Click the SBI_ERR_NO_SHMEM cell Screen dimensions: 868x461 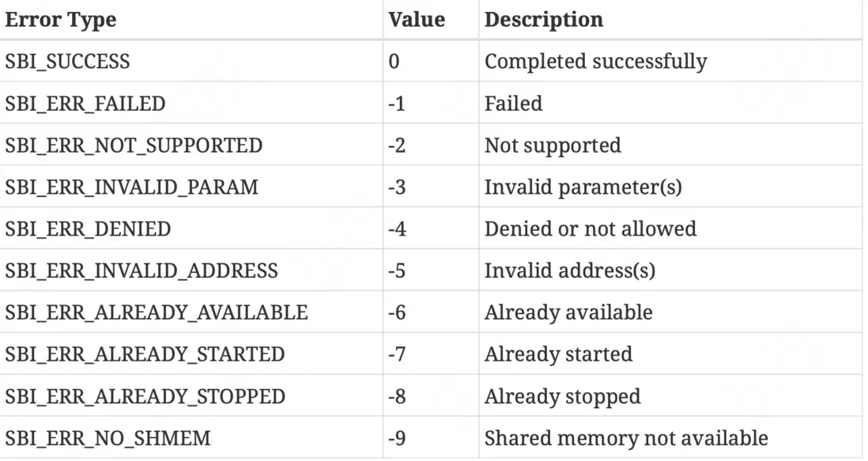[108, 438]
